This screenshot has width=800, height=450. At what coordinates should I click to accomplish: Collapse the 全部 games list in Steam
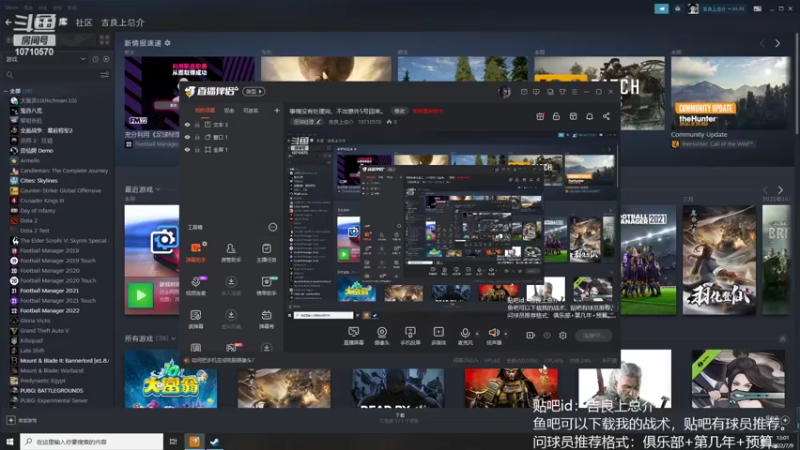click(6, 91)
